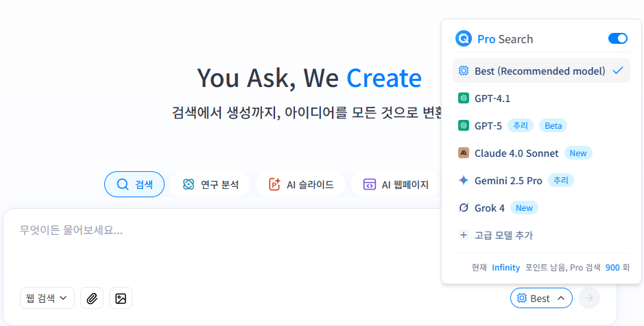The width and height of the screenshot is (644, 326).
Task: Pick the Gemini 2.5 Pro model
Action: [541, 180]
